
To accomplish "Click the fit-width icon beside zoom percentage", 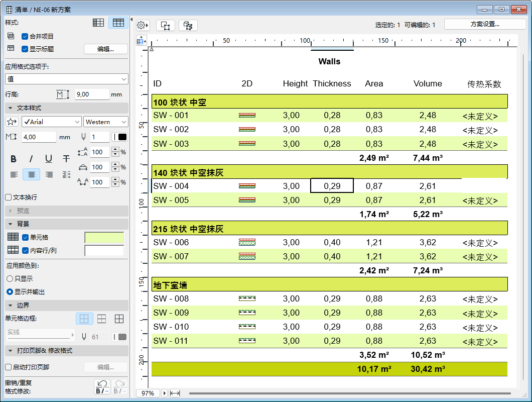I will tap(175, 393).
